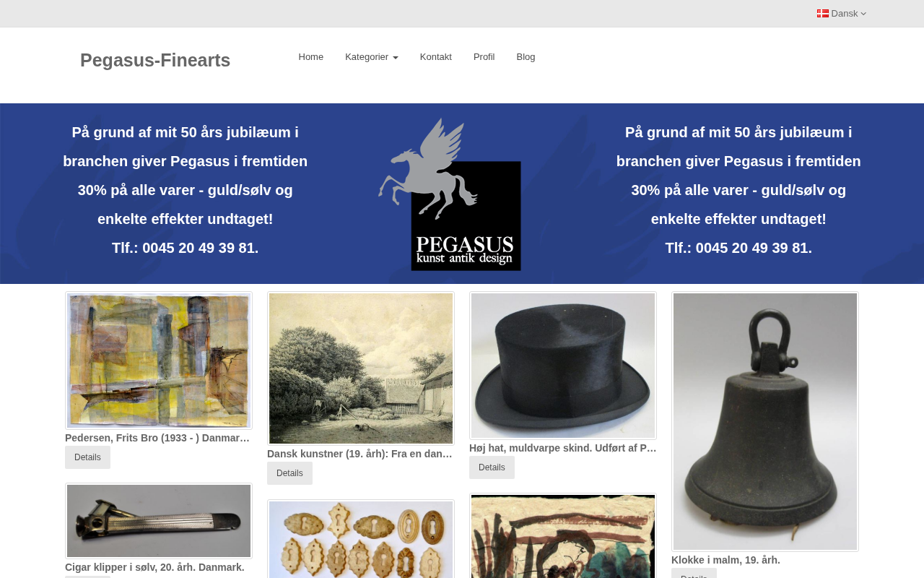Open the abstract watercolor painting thumbnail

159,361
